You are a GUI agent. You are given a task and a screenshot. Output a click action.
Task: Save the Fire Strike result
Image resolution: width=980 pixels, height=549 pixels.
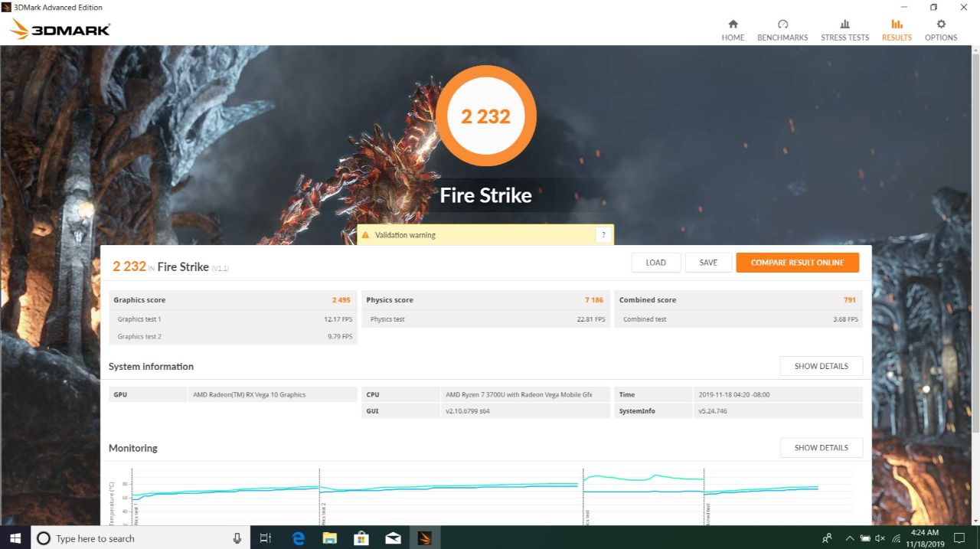pos(708,263)
